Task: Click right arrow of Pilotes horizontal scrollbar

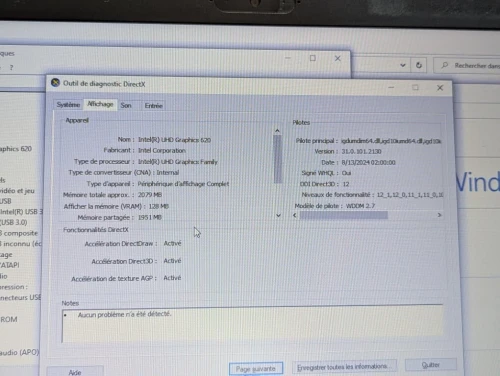Action: point(439,215)
